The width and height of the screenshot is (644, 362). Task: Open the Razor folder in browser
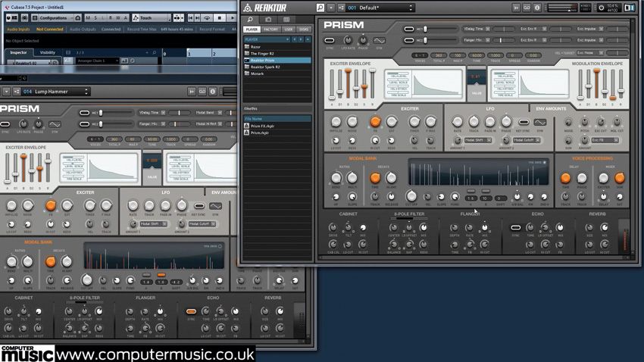pyautogui.click(x=277, y=47)
